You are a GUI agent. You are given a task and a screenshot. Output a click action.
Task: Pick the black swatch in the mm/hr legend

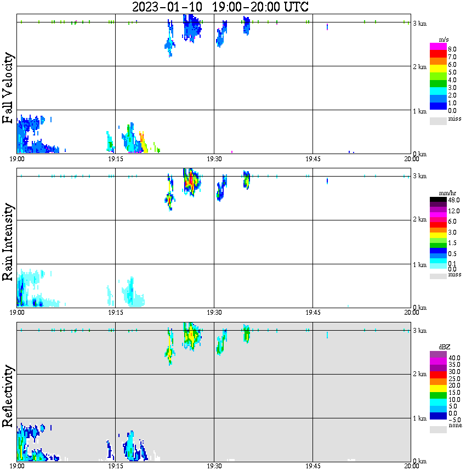click(x=438, y=200)
